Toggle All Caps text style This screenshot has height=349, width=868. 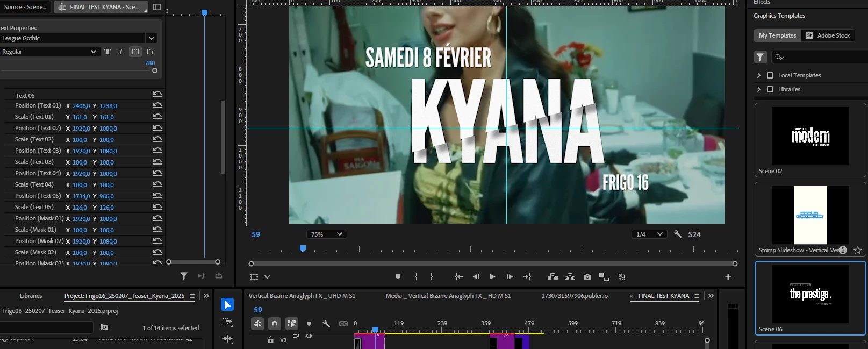click(x=135, y=52)
